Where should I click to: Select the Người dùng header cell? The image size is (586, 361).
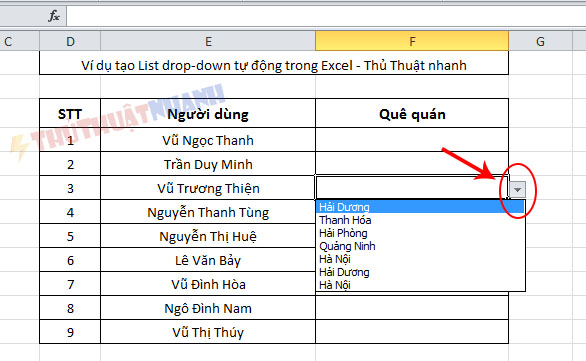coord(208,114)
